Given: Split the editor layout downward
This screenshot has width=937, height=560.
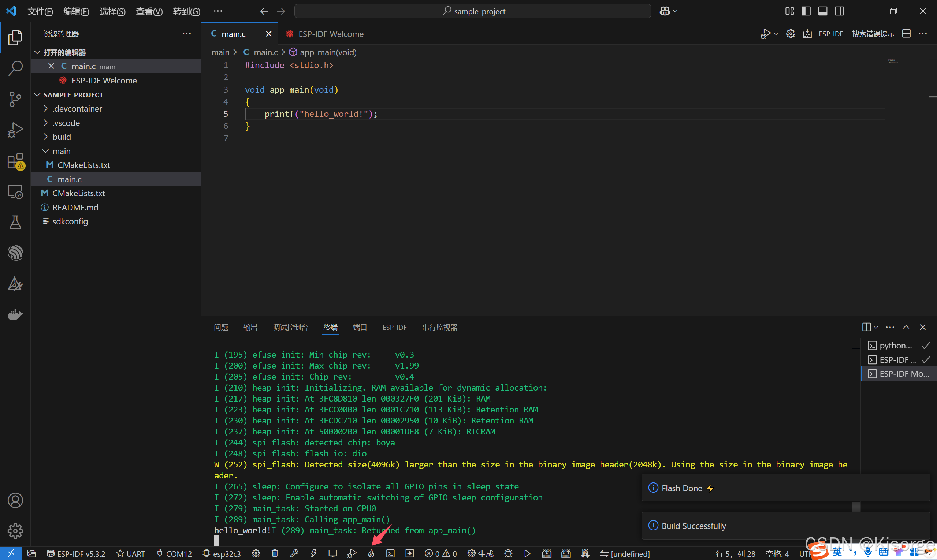Looking at the screenshot, I should [x=906, y=34].
